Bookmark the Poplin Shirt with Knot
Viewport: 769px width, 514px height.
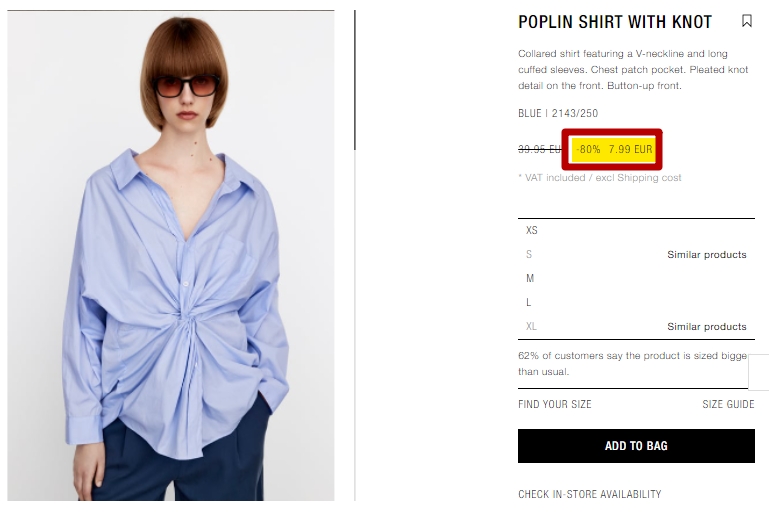pos(746,21)
